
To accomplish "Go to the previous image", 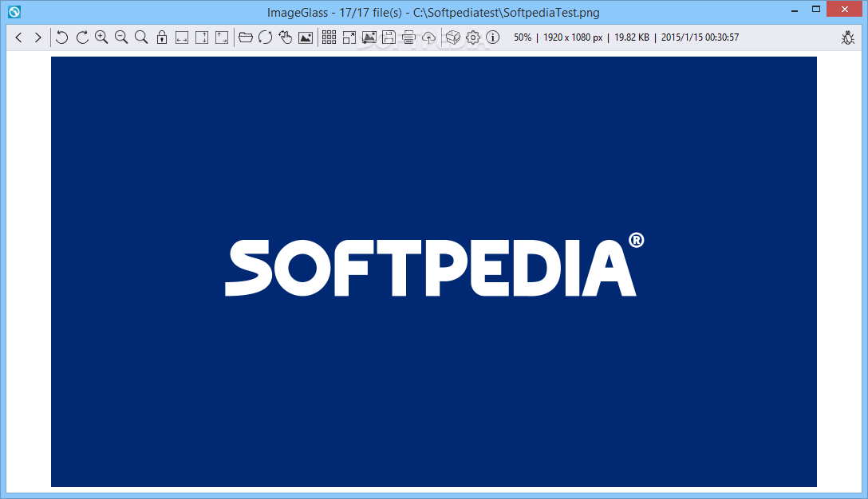I will click(x=18, y=37).
